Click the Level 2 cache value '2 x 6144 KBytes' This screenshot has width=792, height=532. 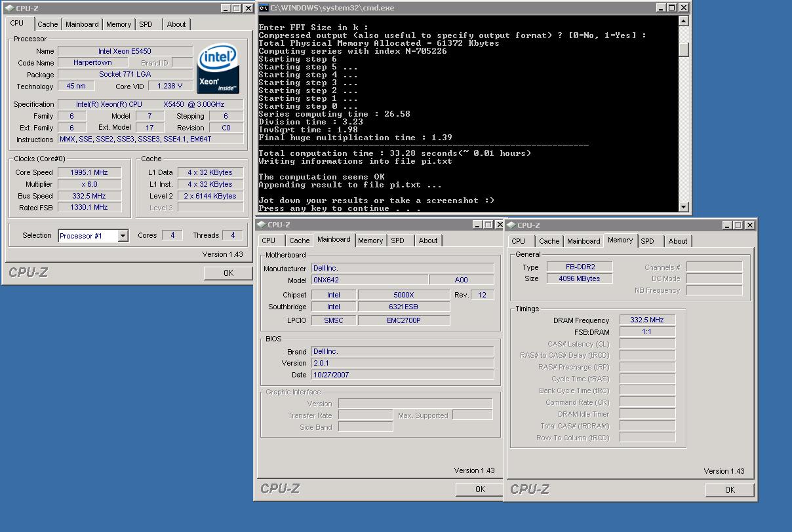(x=210, y=196)
